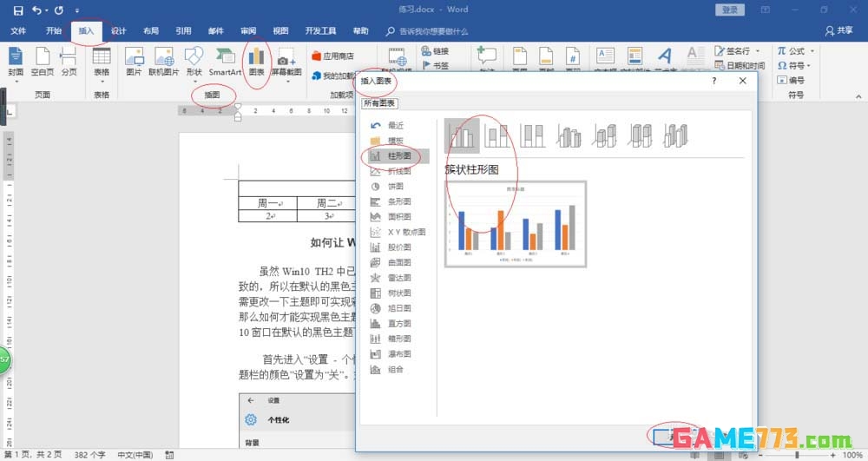Select 折线图 line chart category
The image size is (868, 461).
click(399, 171)
